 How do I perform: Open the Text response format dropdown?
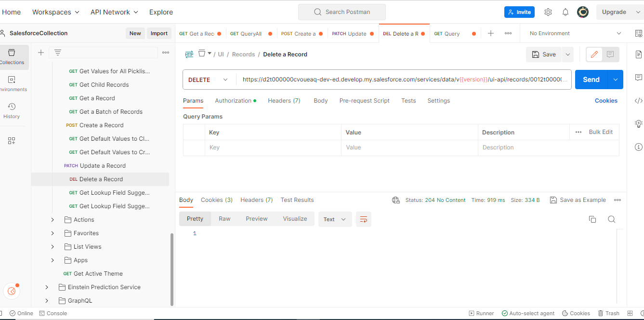pyautogui.click(x=335, y=219)
